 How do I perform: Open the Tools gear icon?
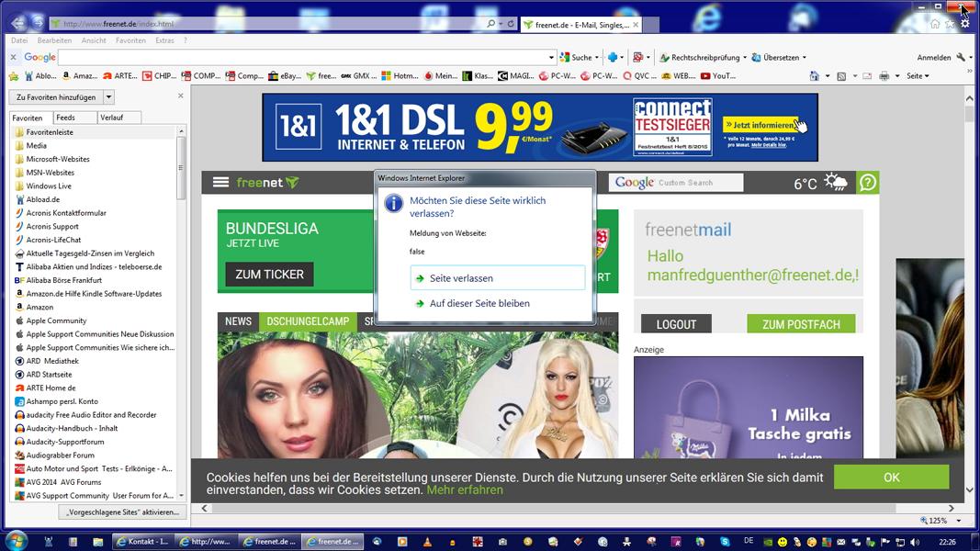click(x=965, y=24)
